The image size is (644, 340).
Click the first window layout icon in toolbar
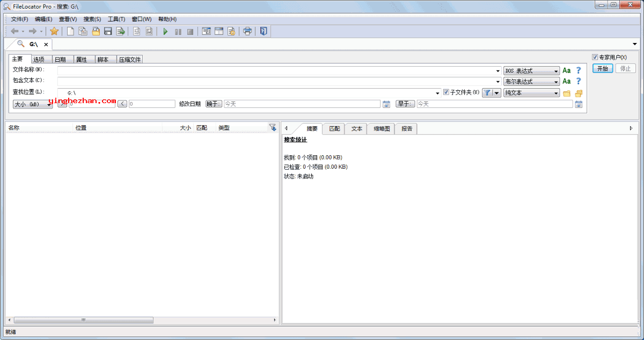click(x=206, y=32)
